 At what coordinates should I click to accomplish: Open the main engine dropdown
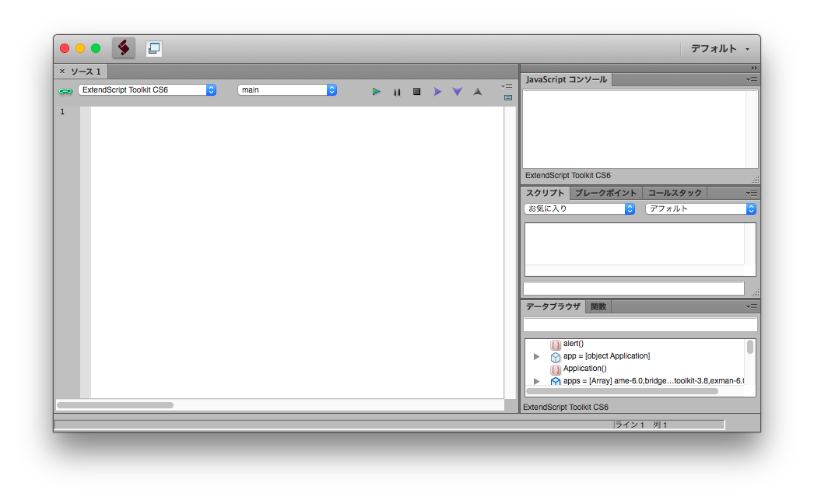pyautogui.click(x=287, y=89)
